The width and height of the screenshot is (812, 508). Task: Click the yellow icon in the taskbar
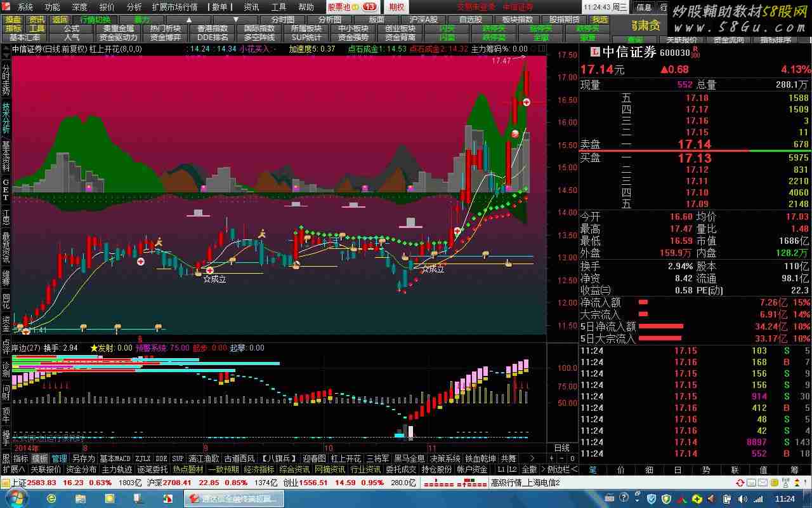(109, 498)
